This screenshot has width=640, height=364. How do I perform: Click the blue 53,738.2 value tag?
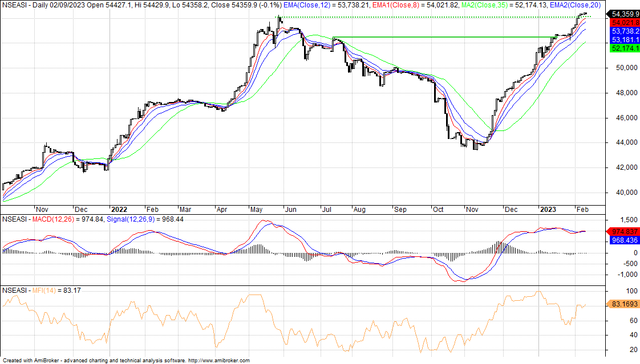625,31
